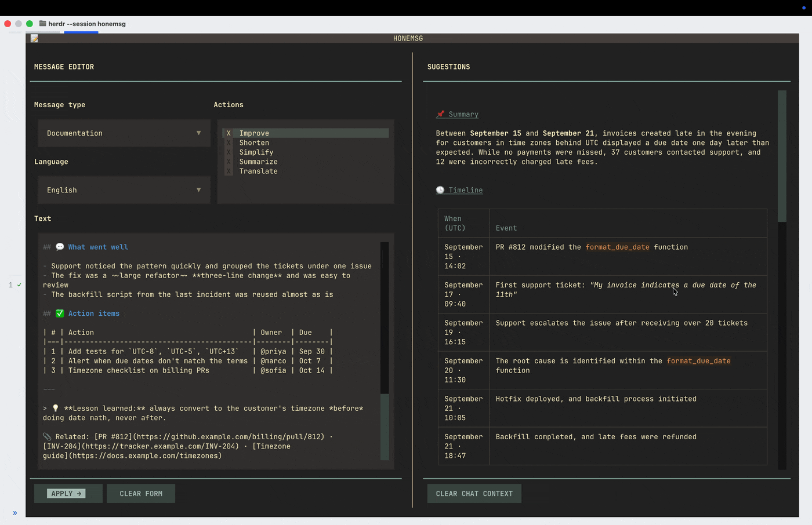The image size is (812, 525).
Task: Toggle the Improve action checkbox
Action: [x=229, y=133]
